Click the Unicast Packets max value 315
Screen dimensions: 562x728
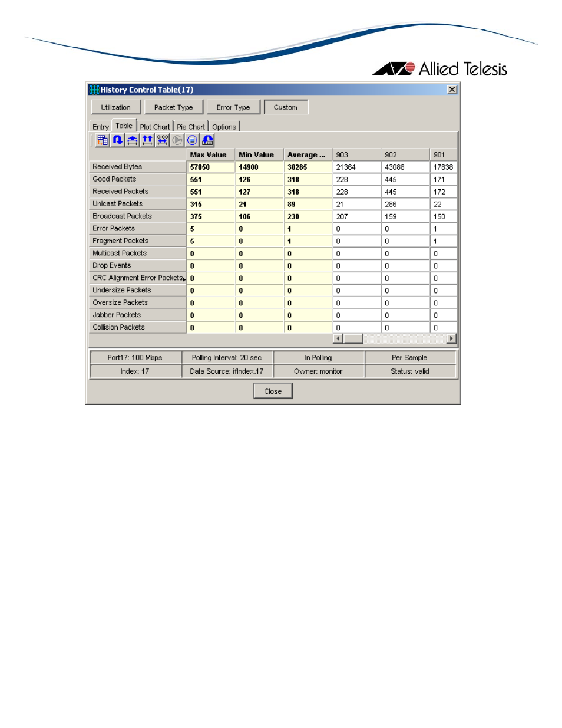pos(211,205)
